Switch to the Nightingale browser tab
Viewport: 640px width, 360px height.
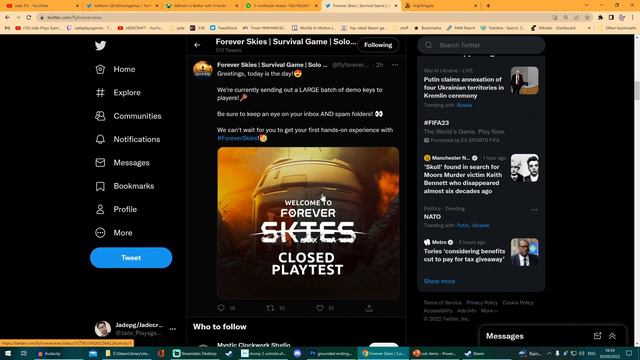click(440, 6)
